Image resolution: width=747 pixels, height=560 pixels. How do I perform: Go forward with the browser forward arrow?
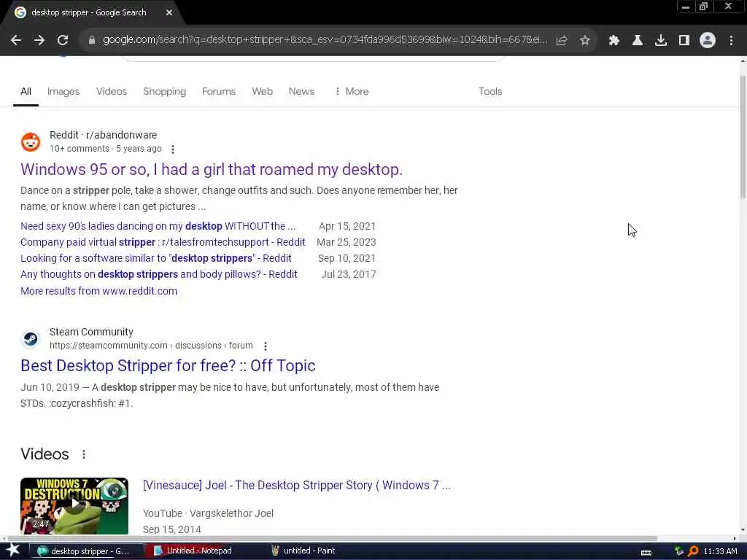click(39, 41)
